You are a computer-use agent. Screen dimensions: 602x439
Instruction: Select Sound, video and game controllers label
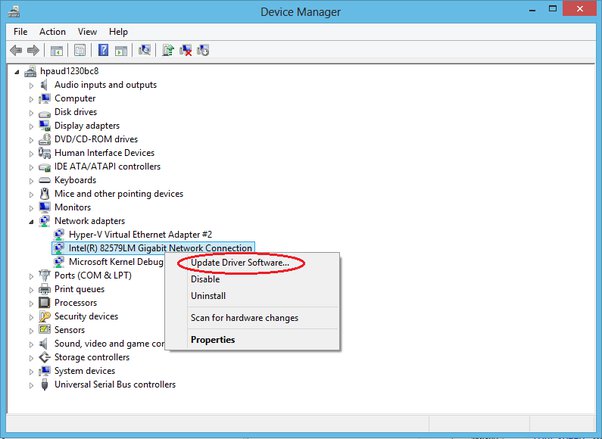click(109, 344)
